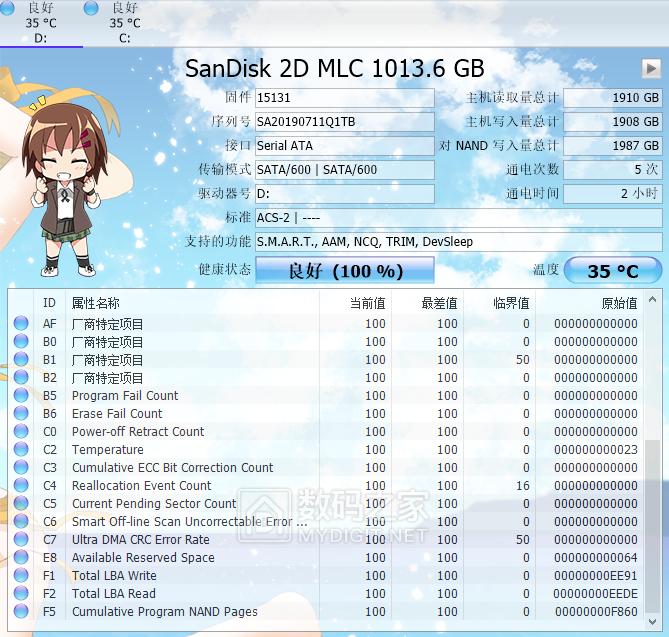Click the serial number field SA20190711Q1TB

tap(345, 122)
